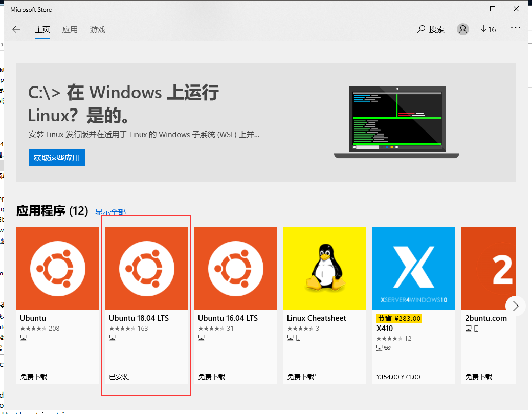Switch to the 游戏 tab
Viewport: 532px width, 414px height.
[x=98, y=30]
